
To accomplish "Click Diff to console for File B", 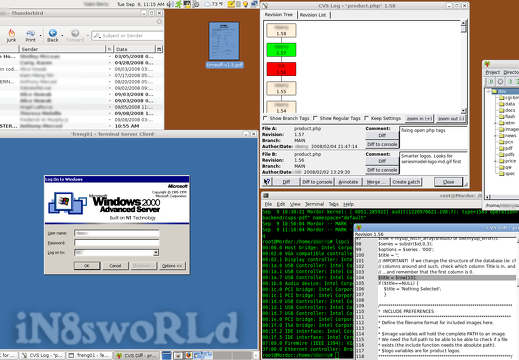I will click(382, 170).
